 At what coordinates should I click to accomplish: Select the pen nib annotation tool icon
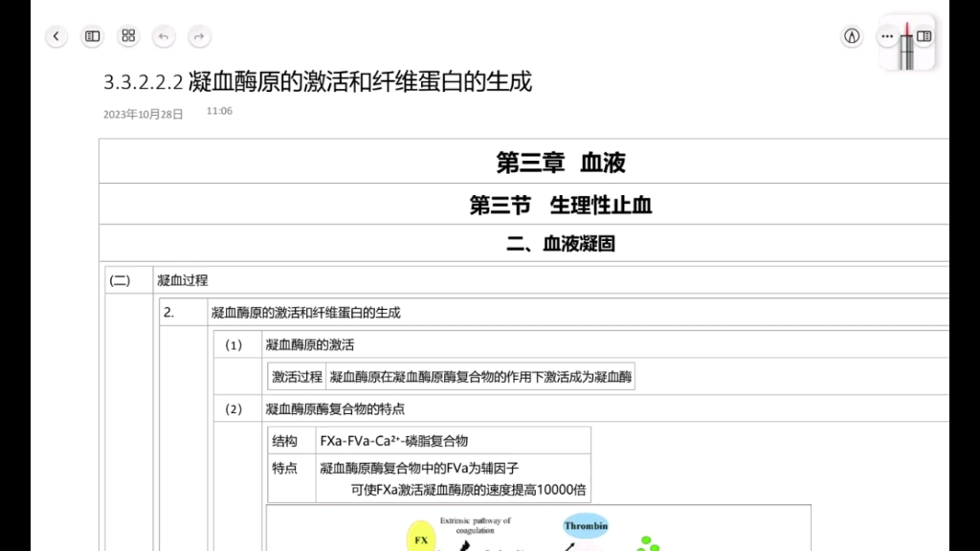tap(852, 35)
